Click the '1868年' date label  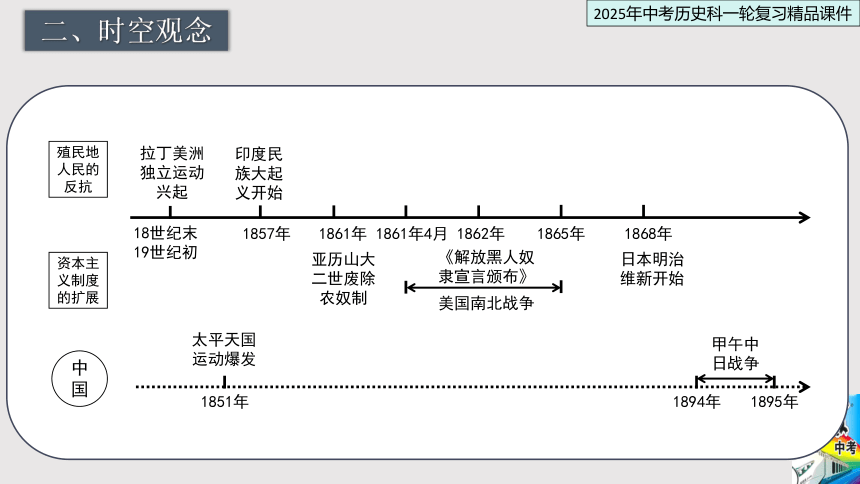click(648, 234)
